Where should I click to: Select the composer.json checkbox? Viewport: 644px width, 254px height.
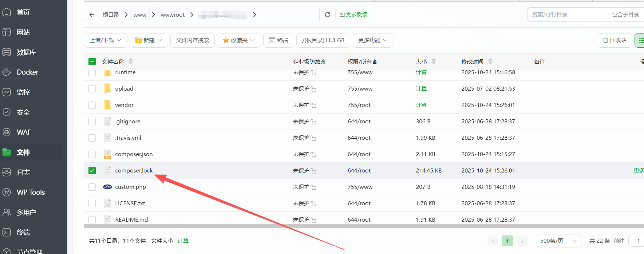point(92,154)
